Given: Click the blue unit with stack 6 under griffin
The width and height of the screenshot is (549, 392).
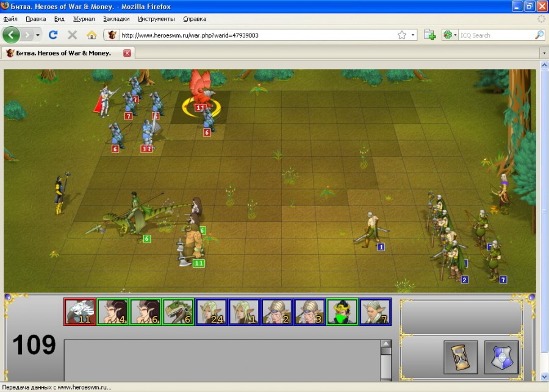Looking at the screenshot, I should click(x=209, y=121).
